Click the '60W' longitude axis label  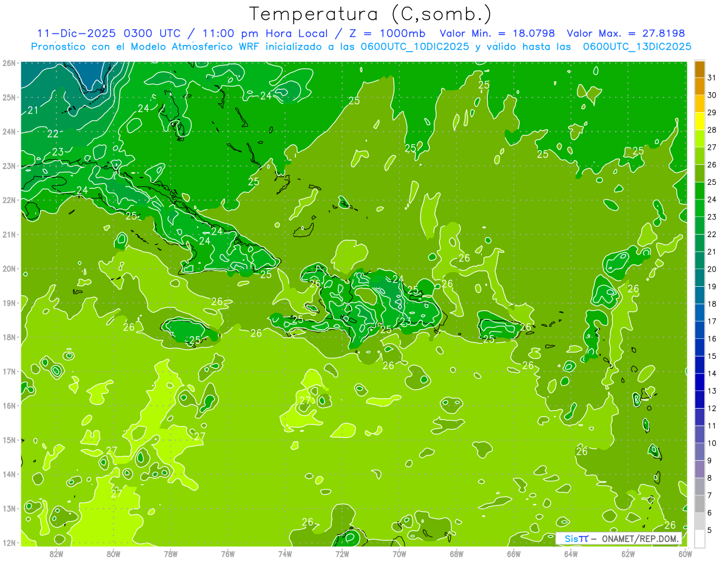click(x=685, y=554)
